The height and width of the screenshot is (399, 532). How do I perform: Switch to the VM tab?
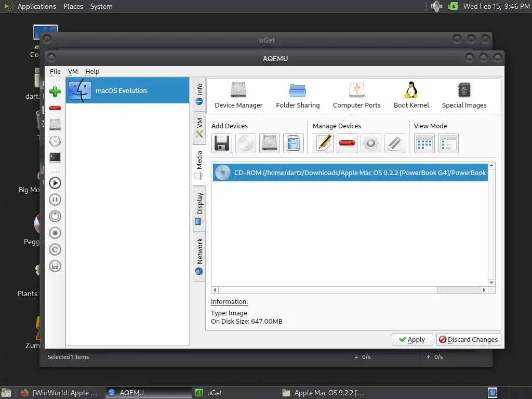click(199, 128)
